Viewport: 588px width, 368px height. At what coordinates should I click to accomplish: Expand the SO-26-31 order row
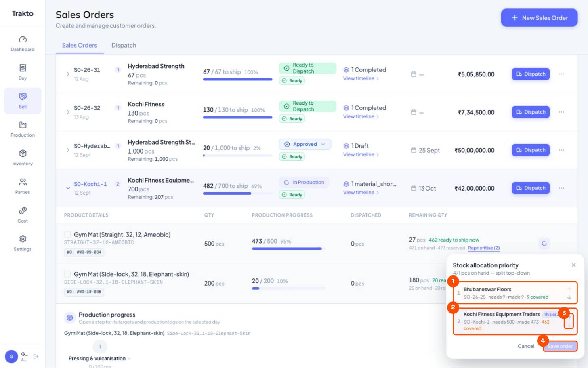point(68,74)
